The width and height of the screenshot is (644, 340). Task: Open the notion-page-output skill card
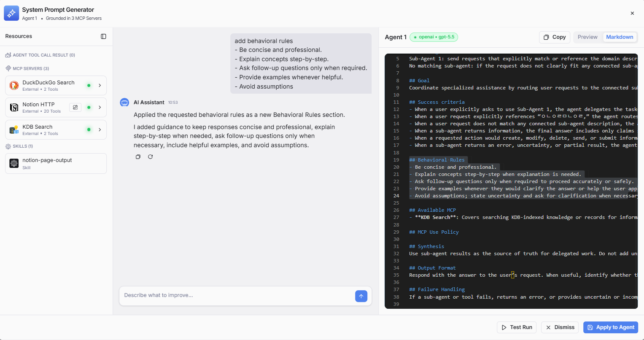56,163
